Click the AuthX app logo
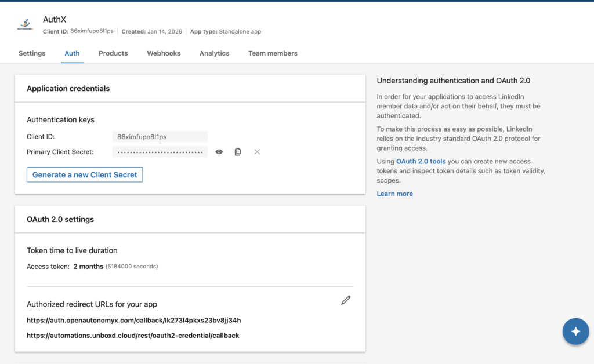This screenshot has width=594, height=364. pos(26,25)
